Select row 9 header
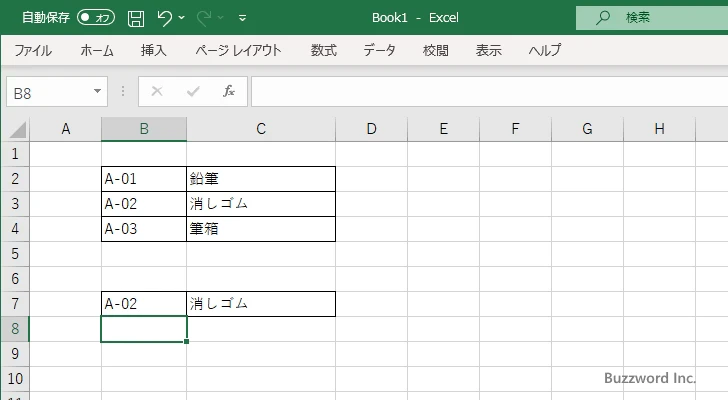The width and height of the screenshot is (728, 400). coord(15,354)
